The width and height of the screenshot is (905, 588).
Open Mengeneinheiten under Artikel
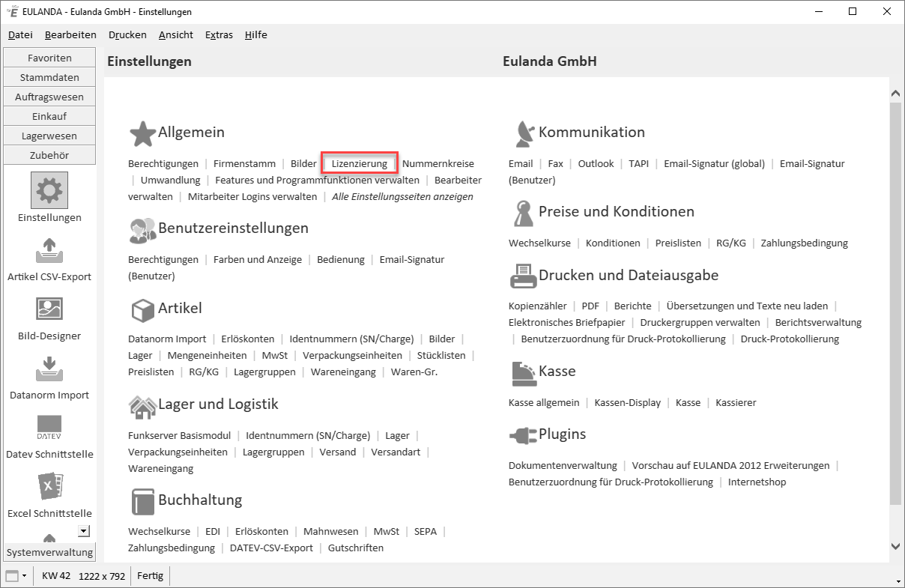(x=207, y=355)
